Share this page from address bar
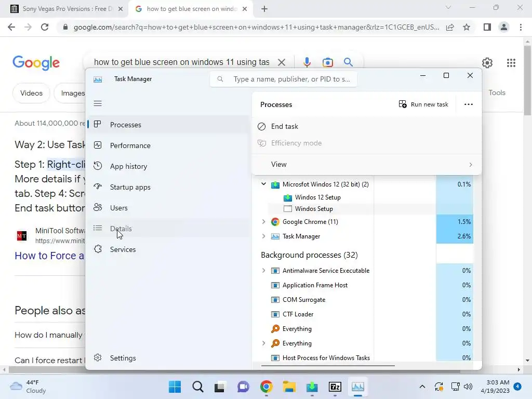The image size is (532, 399). point(450,27)
